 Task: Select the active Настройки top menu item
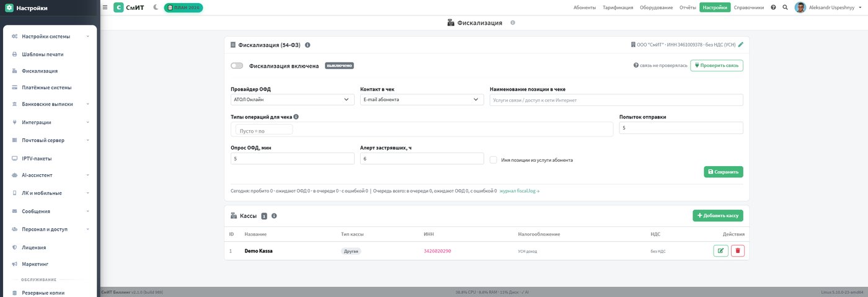tap(715, 7)
